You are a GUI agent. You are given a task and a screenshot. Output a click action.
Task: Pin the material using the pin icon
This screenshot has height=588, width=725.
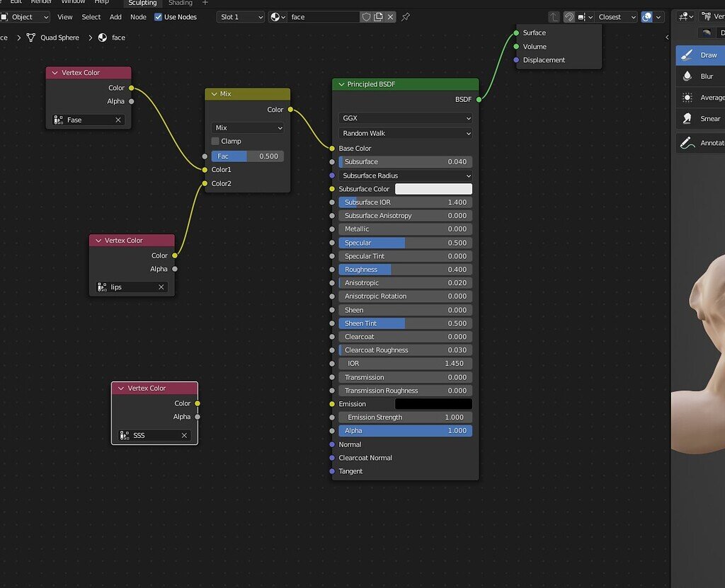405,17
